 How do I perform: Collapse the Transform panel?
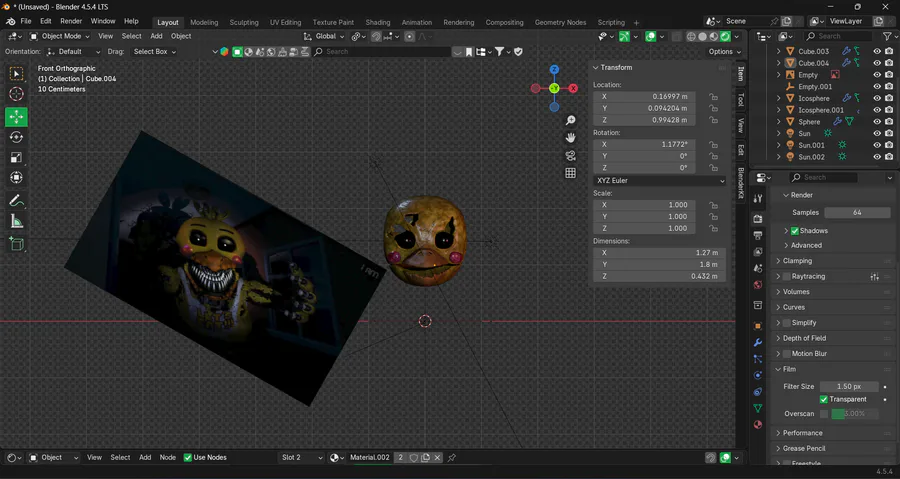(596, 68)
